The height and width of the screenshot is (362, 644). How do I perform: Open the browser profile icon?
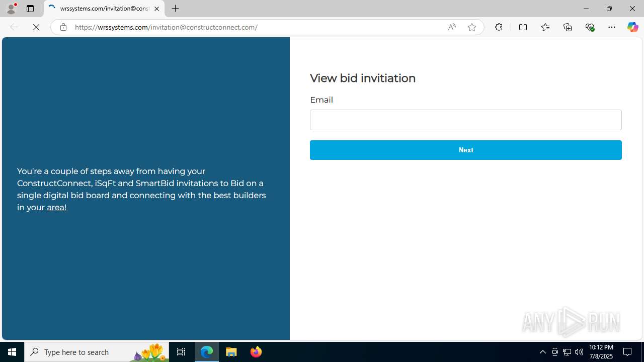[11, 9]
